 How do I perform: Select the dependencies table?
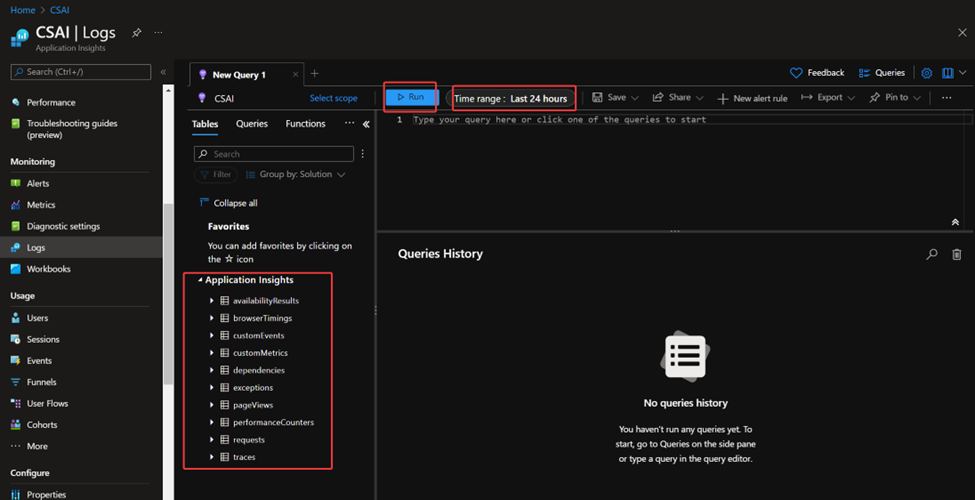259,371
